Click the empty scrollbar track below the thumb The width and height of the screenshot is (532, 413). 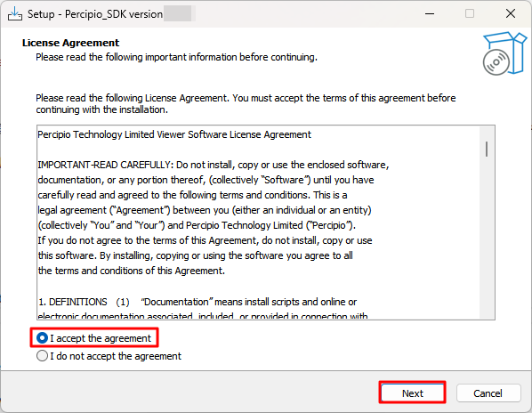click(487, 238)
